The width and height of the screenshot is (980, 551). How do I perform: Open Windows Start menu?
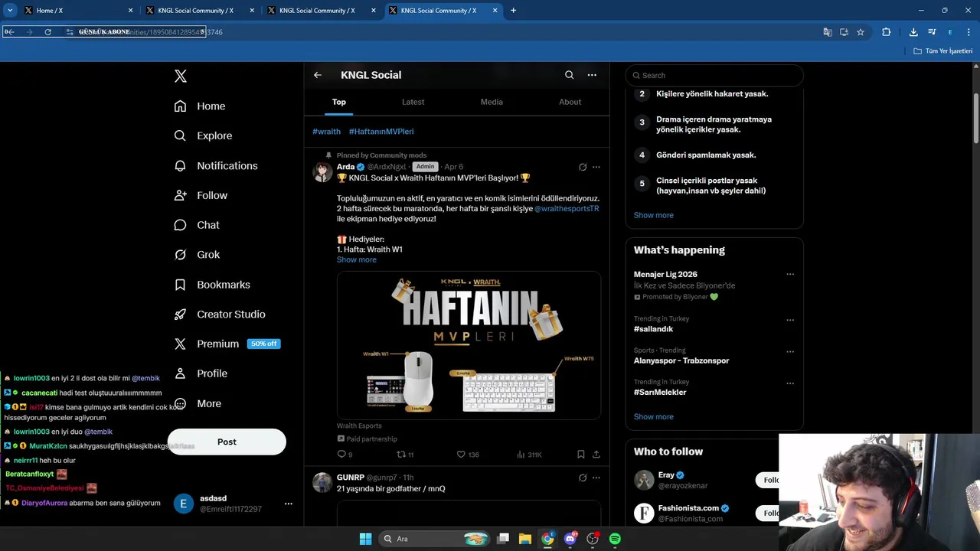click(365, 539)
